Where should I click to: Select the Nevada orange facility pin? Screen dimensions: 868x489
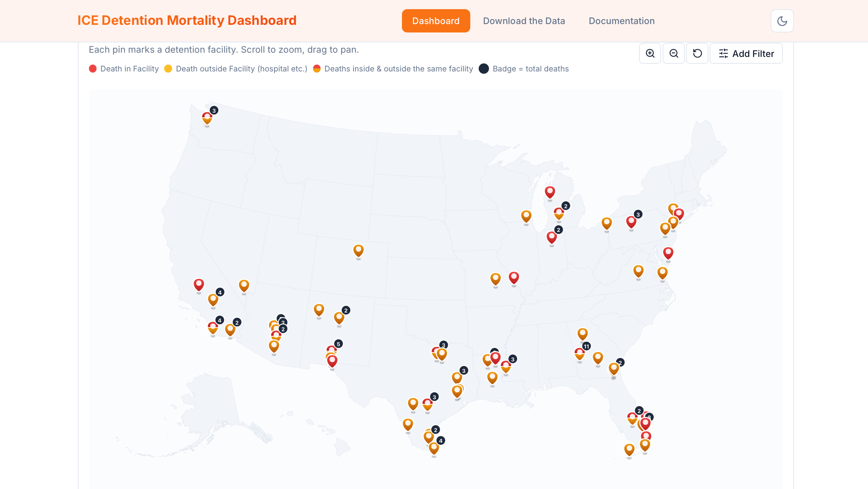click(244, 286)
